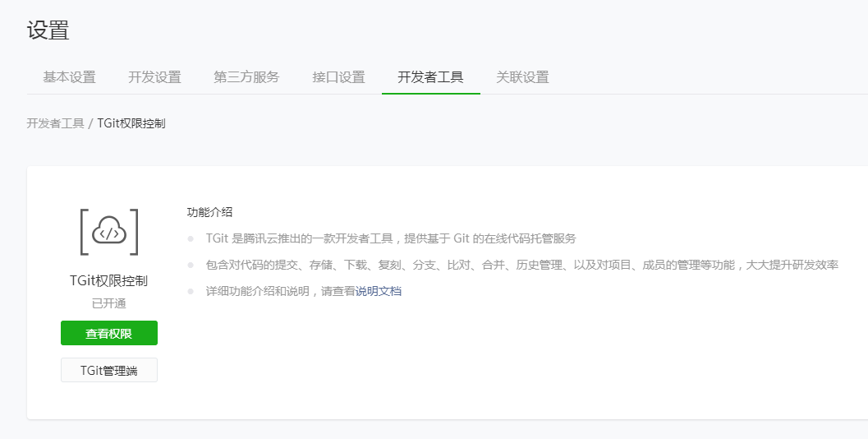Open the TGit管理端 button
This screenshot has height=439, width=868.
point(109,370)
